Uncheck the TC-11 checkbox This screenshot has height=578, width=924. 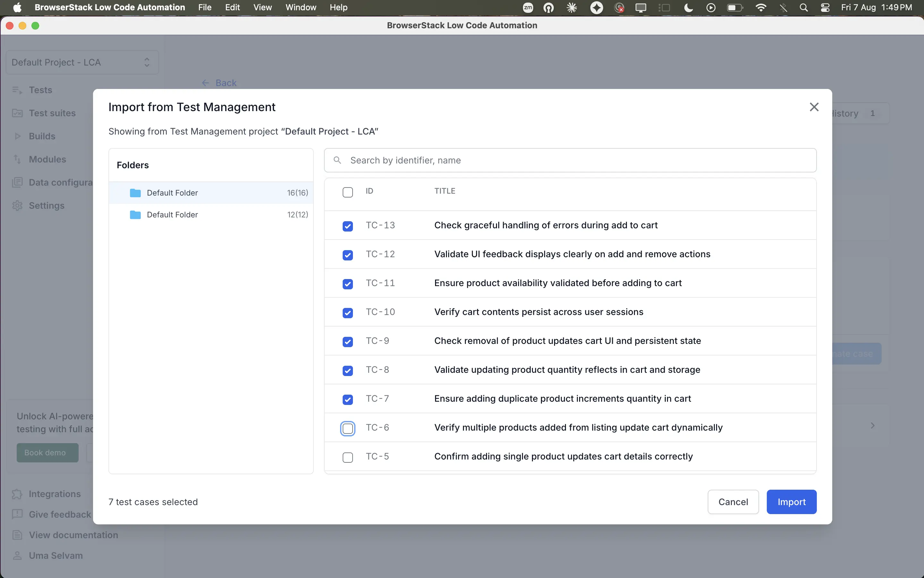pos(347,284)
